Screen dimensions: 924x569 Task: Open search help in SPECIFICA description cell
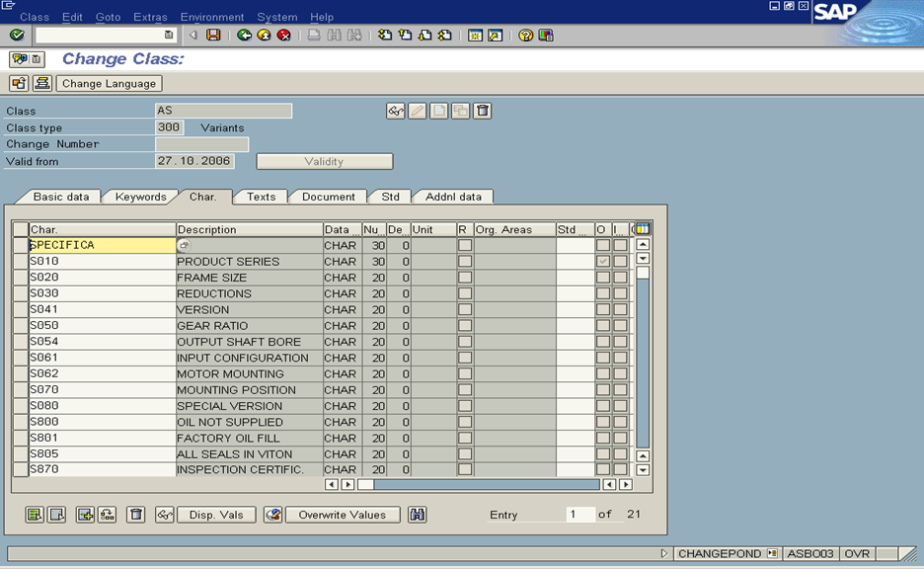(x=184, y=245)
